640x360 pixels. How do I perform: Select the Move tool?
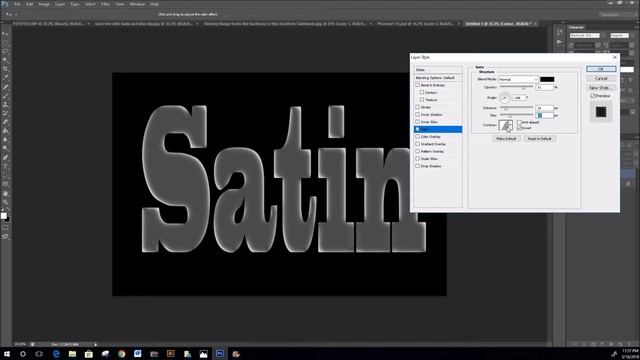[x=5, y=34]
